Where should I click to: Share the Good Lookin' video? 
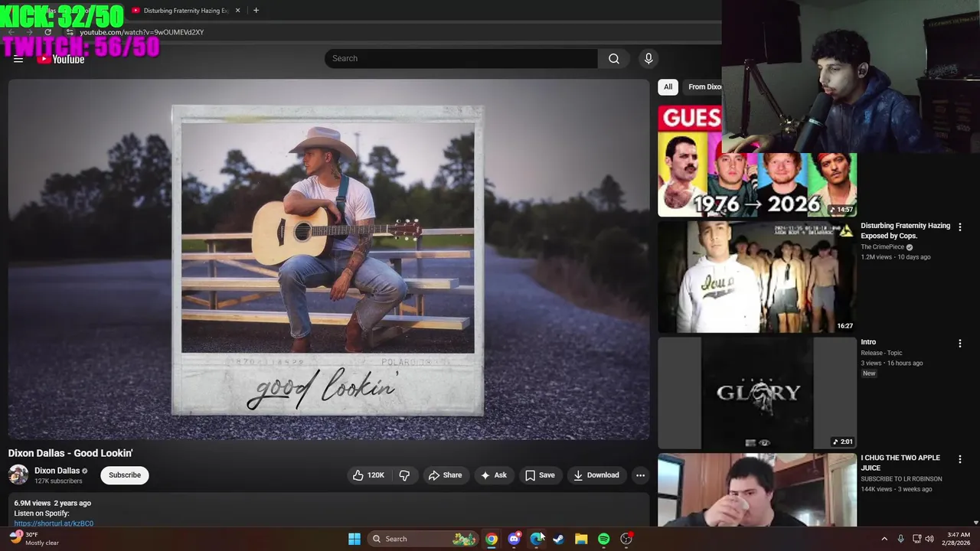[445, 475]
